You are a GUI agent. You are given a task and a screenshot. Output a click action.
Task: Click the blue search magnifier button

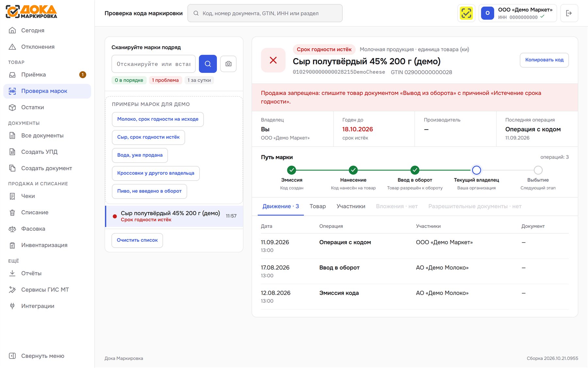coord(208,64)
